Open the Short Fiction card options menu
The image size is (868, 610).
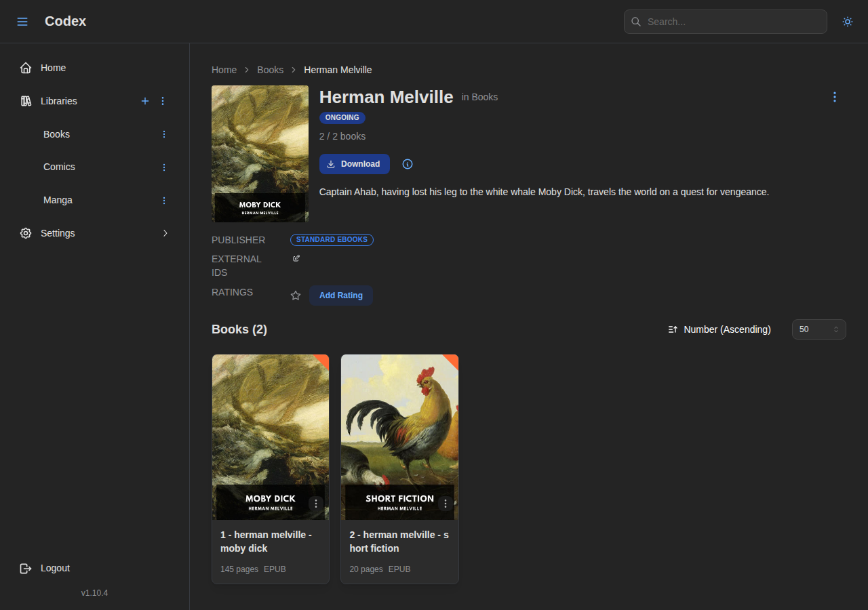446,504
